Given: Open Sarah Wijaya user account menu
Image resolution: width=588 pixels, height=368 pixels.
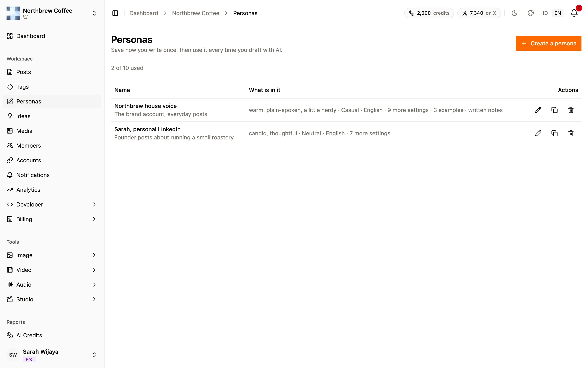Looking at the screenshot, I should pyautogui.click(x=52, y=355).
